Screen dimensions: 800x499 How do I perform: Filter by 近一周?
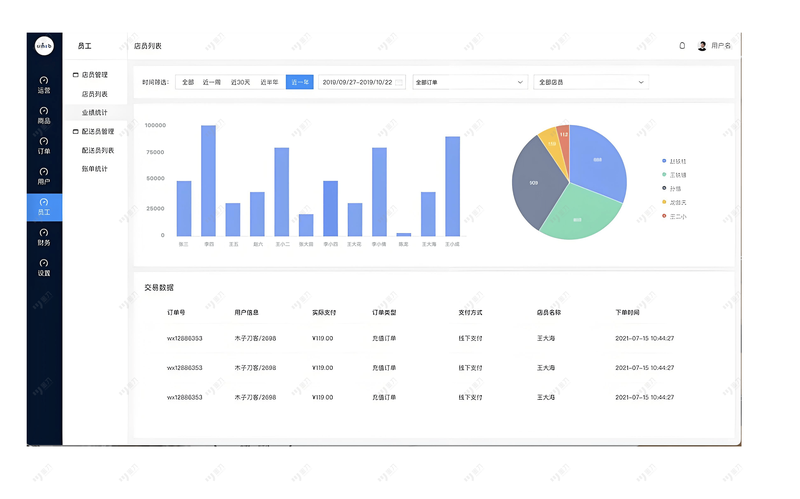point(211,82)
